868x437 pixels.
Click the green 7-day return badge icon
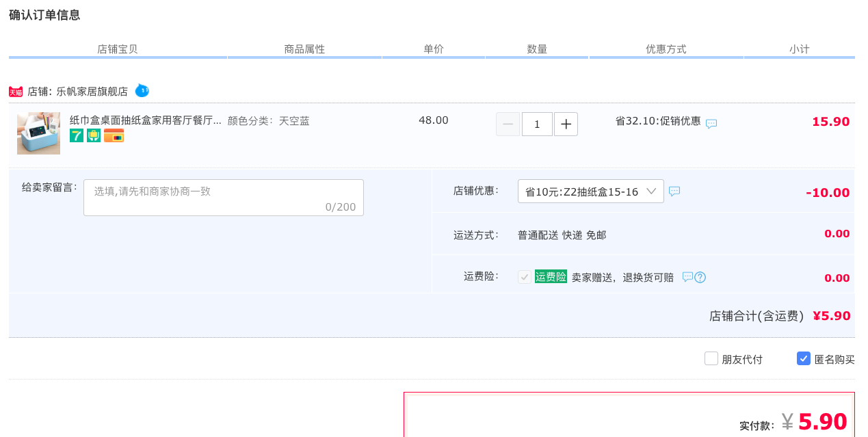77,135
